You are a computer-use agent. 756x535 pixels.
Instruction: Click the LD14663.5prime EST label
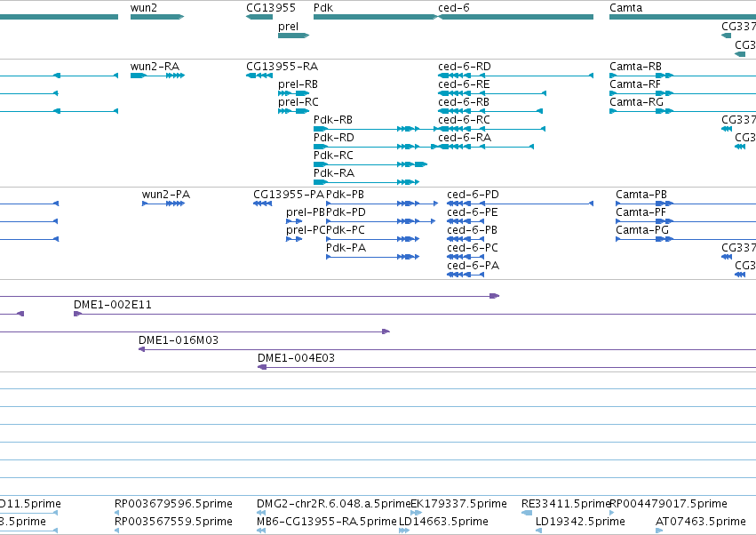pos(443,522)
